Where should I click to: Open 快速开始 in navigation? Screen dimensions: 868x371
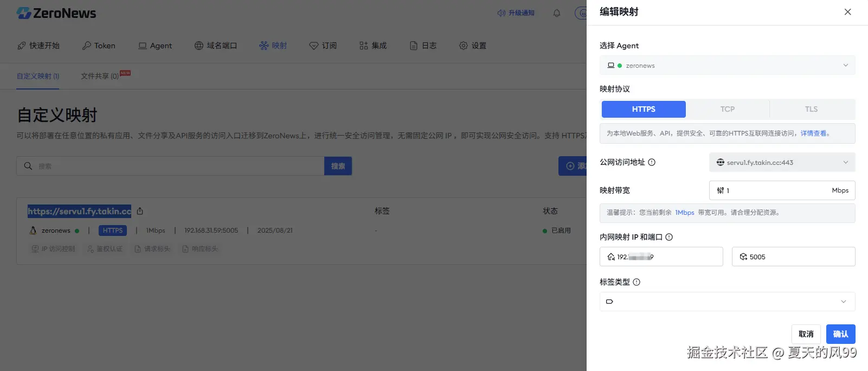(38, 46)
